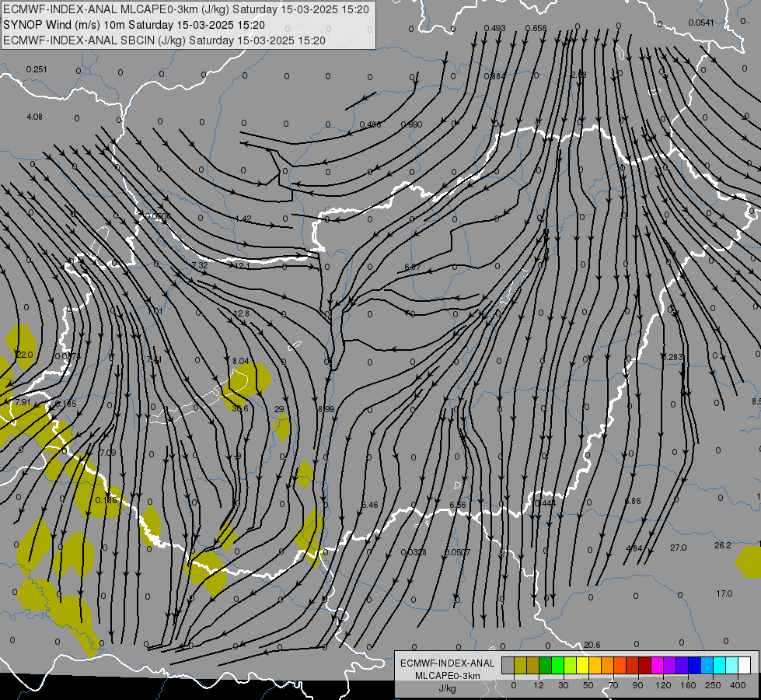Click the map value 22.0
The height and width of the screenshot is (700, 761).
tap(24, 355)
